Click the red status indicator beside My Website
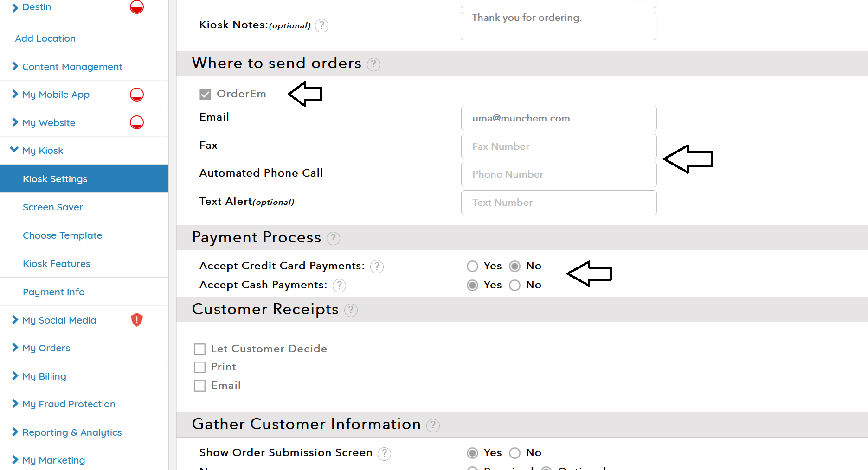This screenshot has height=470, width=868. click(137, 122)
